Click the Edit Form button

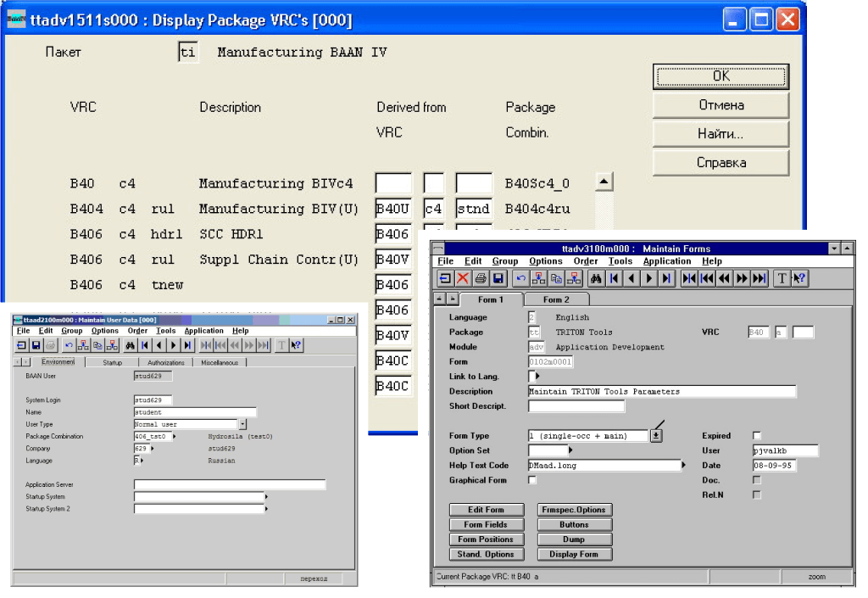[486, 510]
